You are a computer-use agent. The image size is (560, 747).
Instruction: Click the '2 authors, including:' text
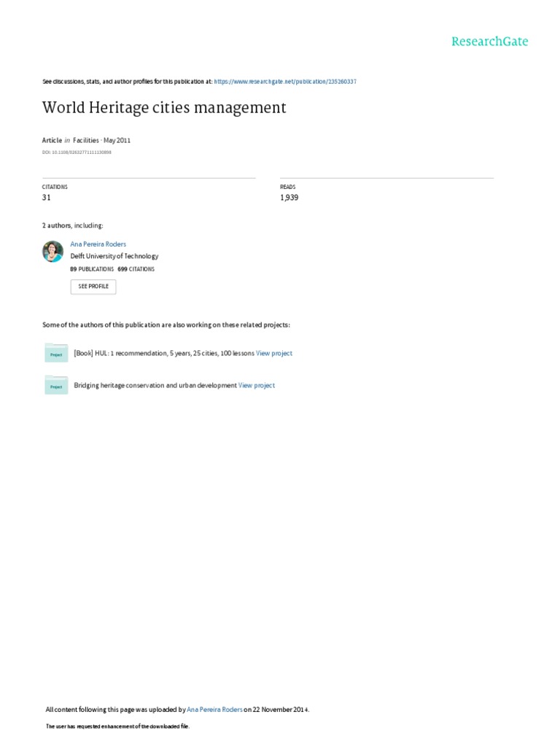[72, 225]
